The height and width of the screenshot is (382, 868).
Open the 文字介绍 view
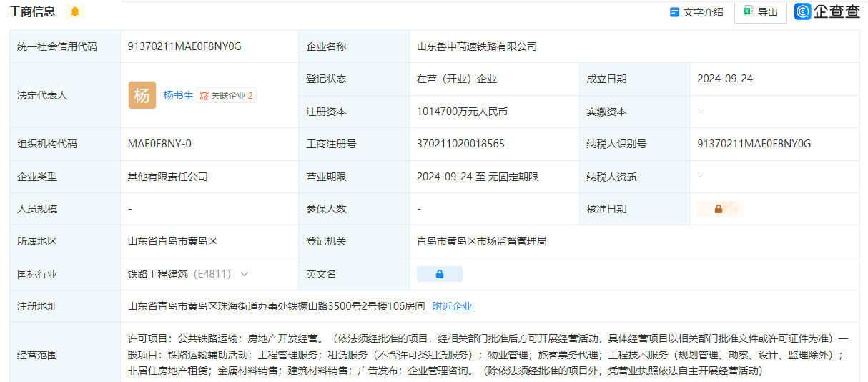tap(696, 12)
